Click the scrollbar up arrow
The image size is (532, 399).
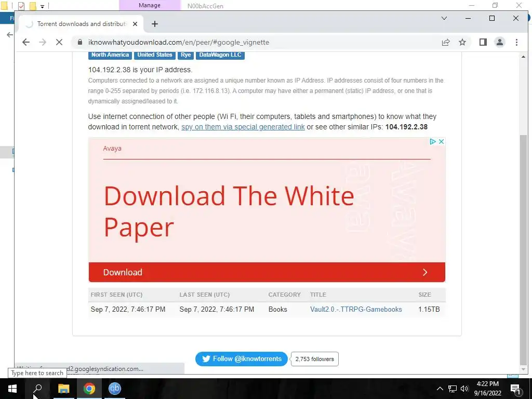tap(523, 57)
